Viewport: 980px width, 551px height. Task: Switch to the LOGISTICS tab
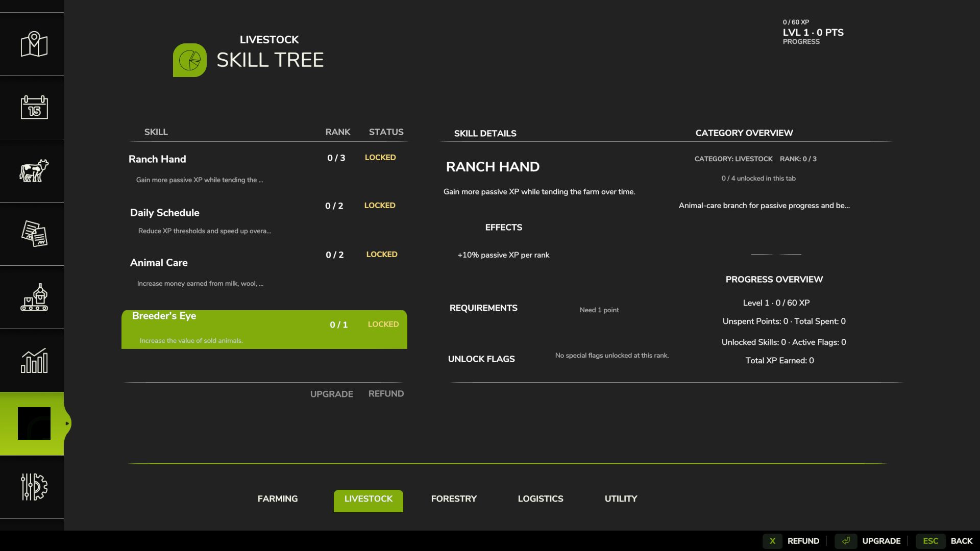(x=540, y=498)
